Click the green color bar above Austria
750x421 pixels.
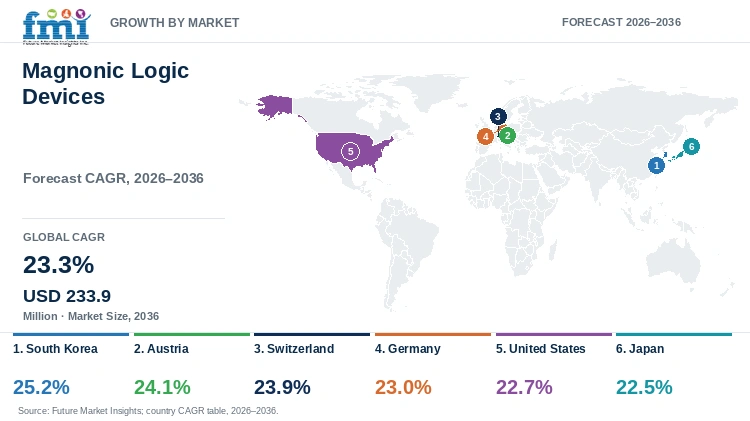click(x=192, y=334)
